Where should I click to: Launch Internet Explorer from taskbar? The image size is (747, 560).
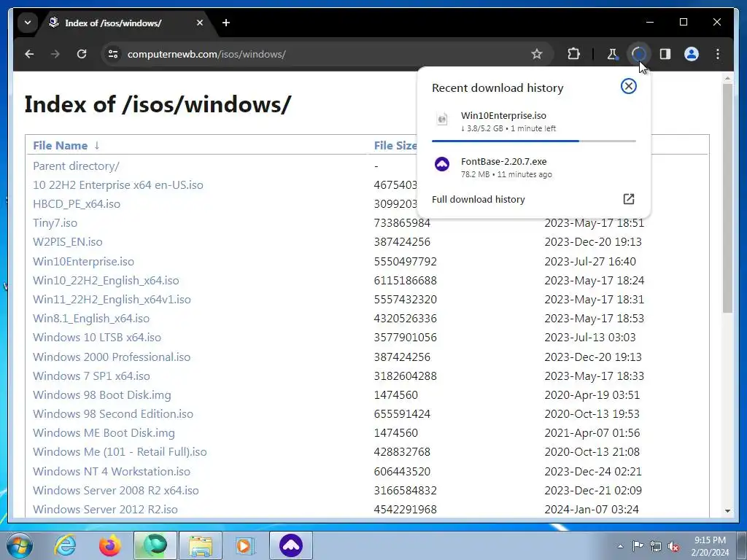click(65, 545)
